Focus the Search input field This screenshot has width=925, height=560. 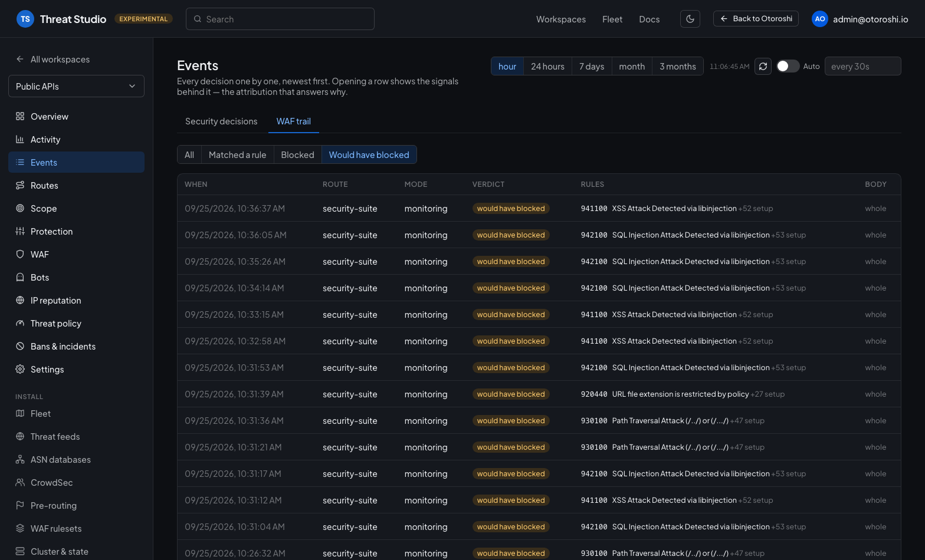click(x=280, y=19)
